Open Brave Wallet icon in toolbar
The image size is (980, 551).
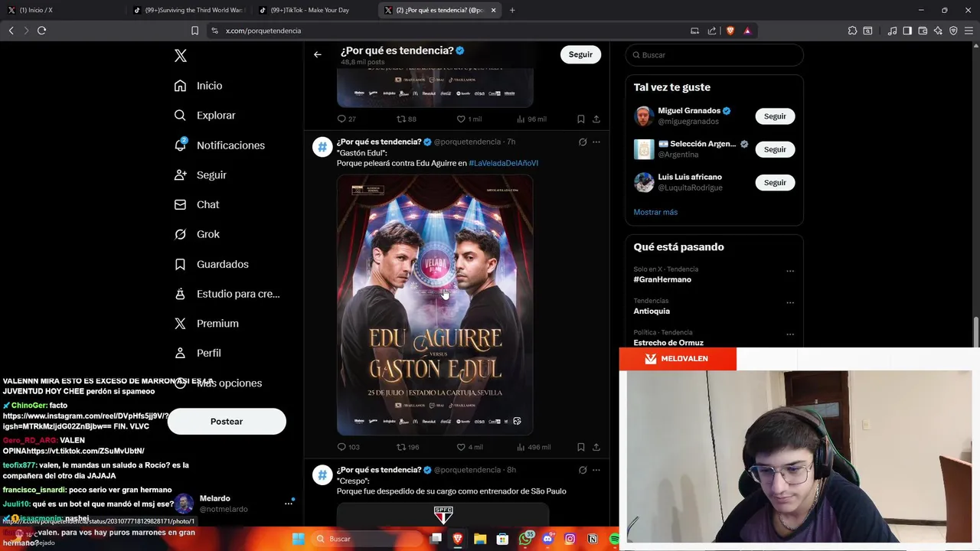pos(923,31)
